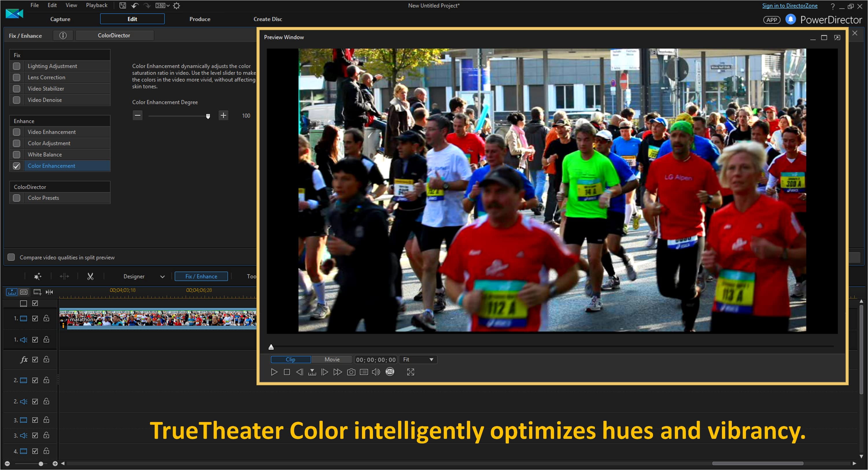Enable Compare video qualities in split preview

coord(12,257)
